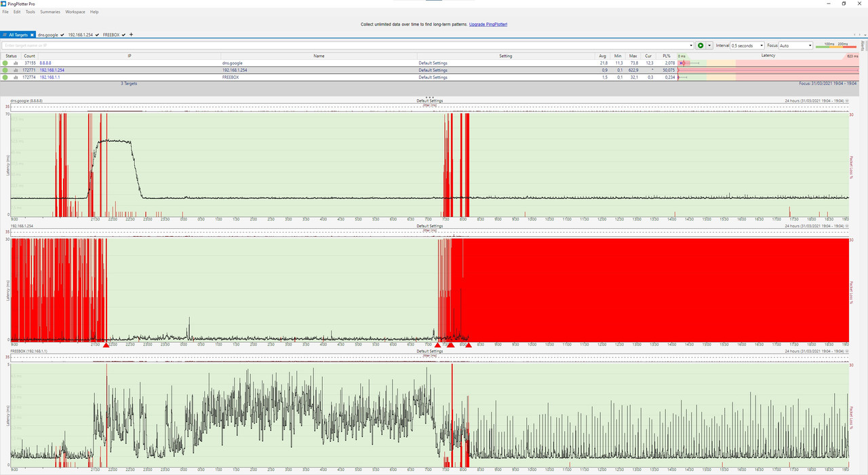Sort by the Status column header

click(11, 56)
